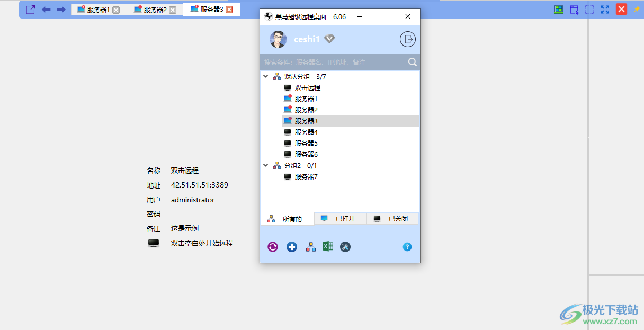The image size is (644, 330).
Task: Click the ceshi1 user avatar
Action: [x=278, y=39]
